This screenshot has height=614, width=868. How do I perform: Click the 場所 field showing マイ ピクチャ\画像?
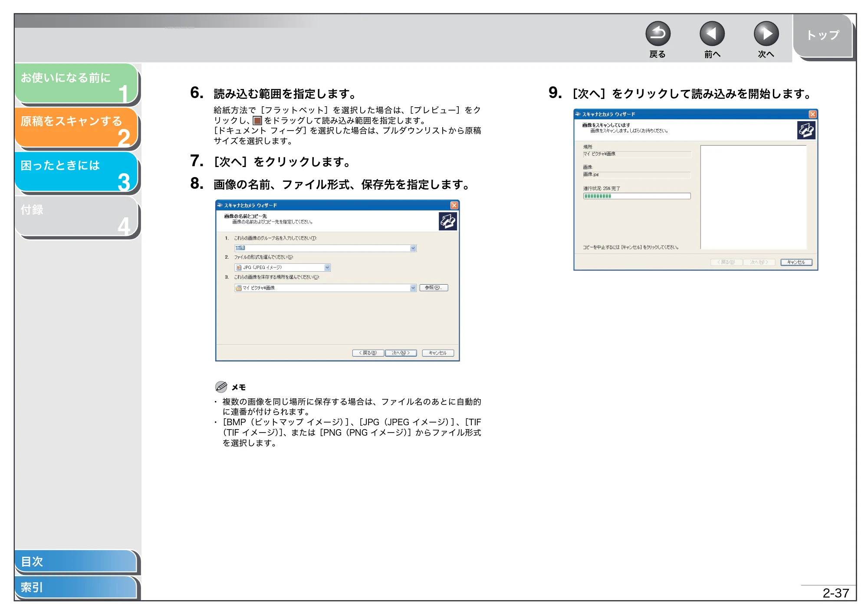tap(637, 154)
